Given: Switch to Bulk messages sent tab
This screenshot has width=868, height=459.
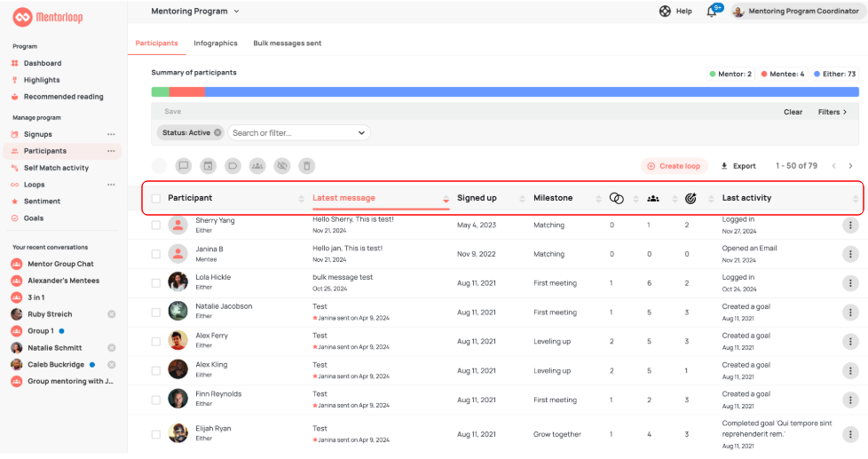Looking at the screenshot, I should (x=288, y=44).
